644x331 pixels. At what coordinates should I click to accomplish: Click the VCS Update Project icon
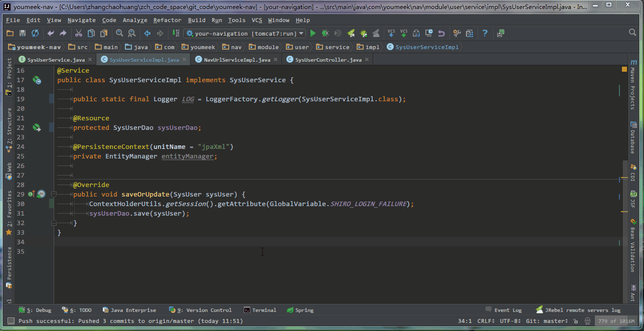[391, 34]
